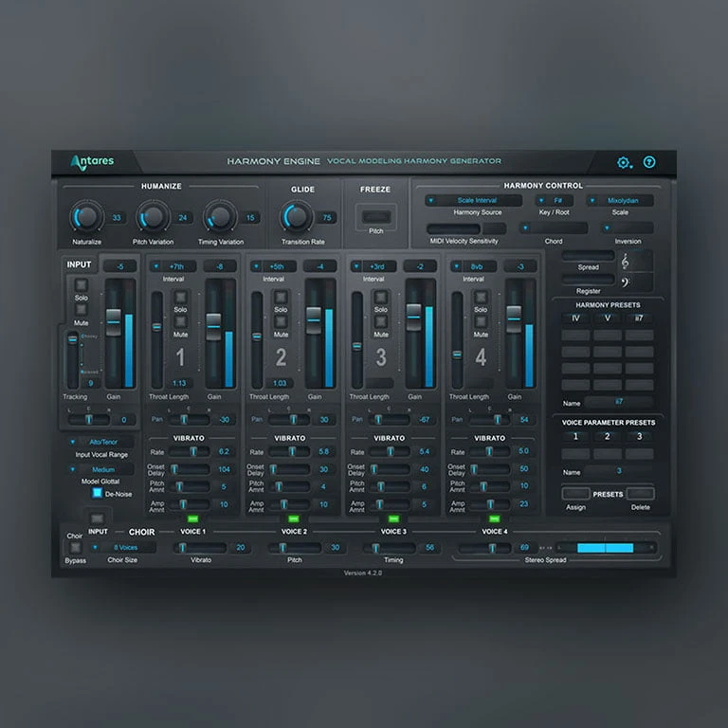Solo the Input channel
The height and width of the screenshot is (728, 728).
point(82,284)
